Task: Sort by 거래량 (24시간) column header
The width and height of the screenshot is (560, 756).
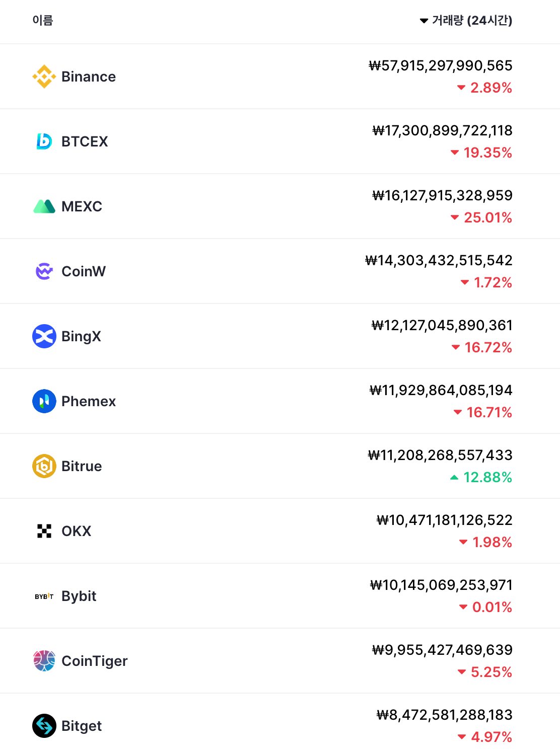Action: click(x=472, y=21)
